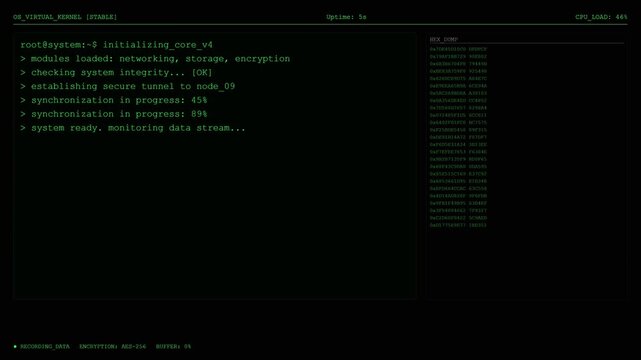Click the CPU_LOAD: 46% readout

[x=601, y=17]
